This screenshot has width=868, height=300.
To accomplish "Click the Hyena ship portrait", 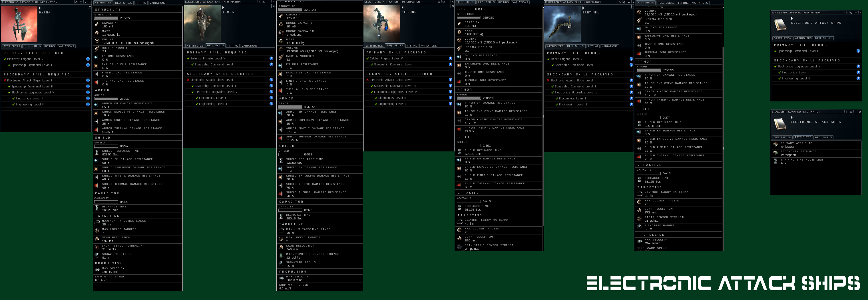I will (x=19, y=24).
